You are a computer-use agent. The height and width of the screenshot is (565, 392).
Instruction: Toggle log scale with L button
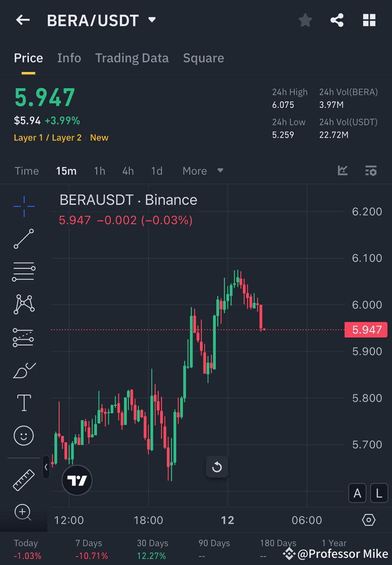379,493
